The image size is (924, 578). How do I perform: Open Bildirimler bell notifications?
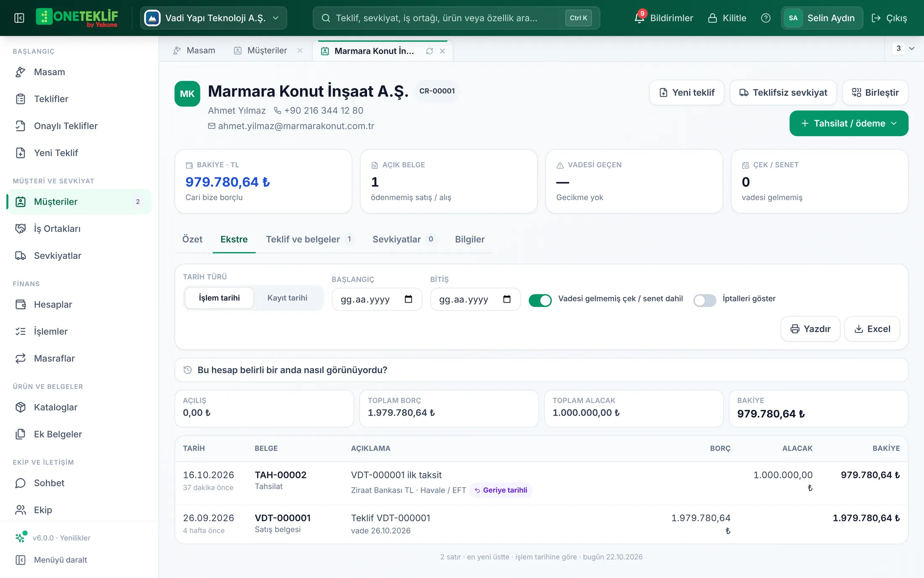coord(663,18)
